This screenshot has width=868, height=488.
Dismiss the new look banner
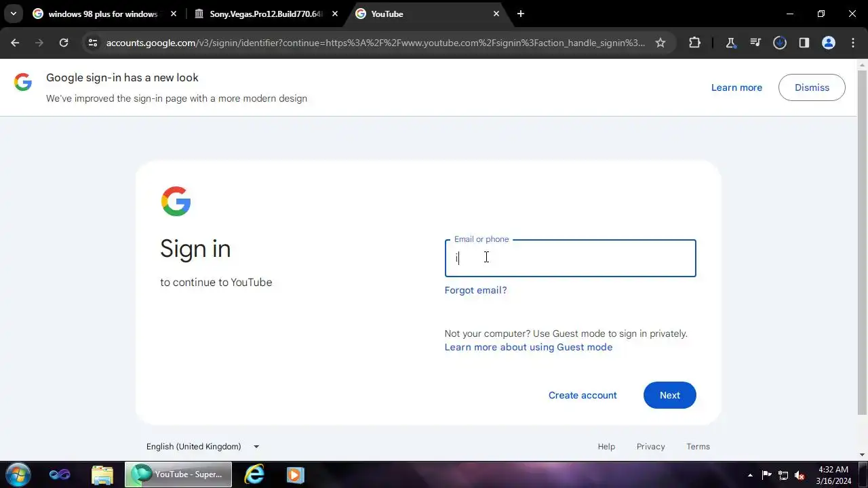point(812,87)
